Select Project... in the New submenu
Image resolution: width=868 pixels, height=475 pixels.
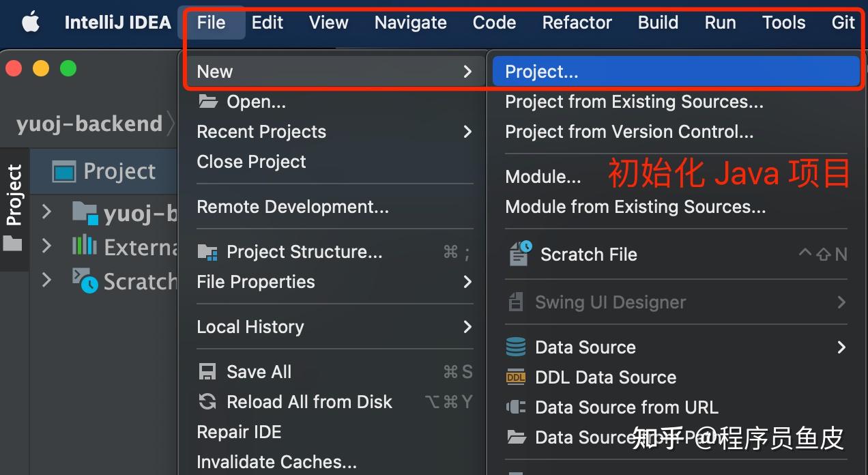click(x=541, y=72)
